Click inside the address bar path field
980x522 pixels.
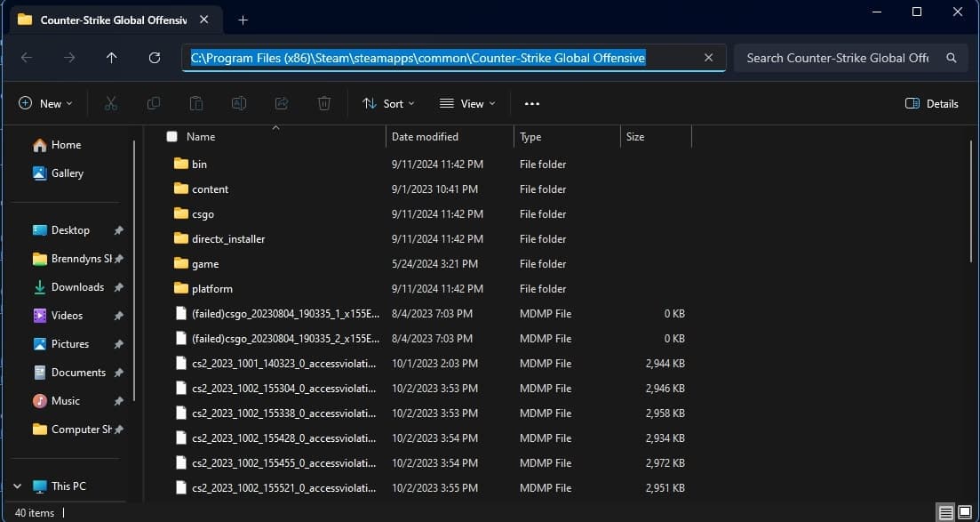coord(418,57)
